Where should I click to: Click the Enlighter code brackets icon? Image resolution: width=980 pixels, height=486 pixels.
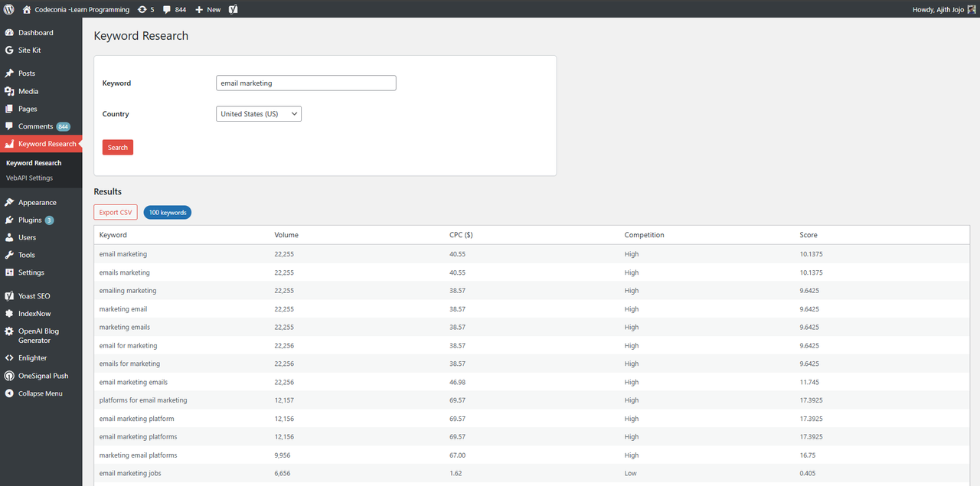click(x=9, y=357)
